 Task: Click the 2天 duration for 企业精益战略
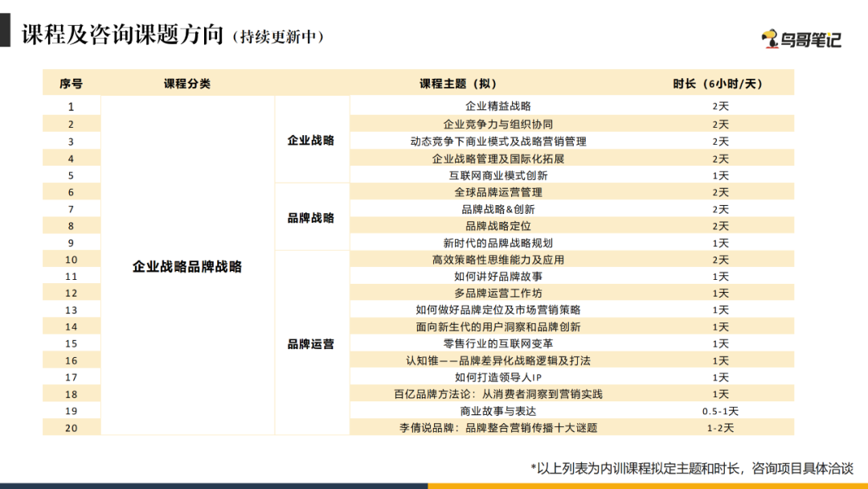720,106
